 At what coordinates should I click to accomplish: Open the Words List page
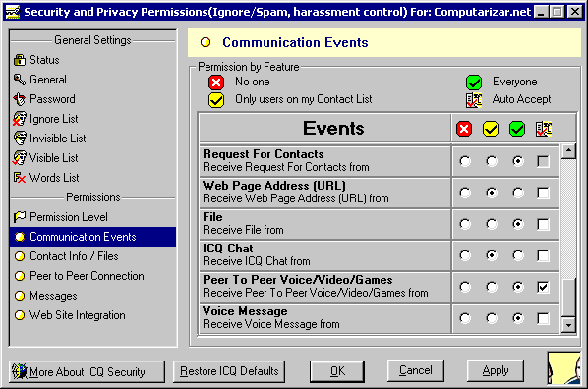pos(93,178)
